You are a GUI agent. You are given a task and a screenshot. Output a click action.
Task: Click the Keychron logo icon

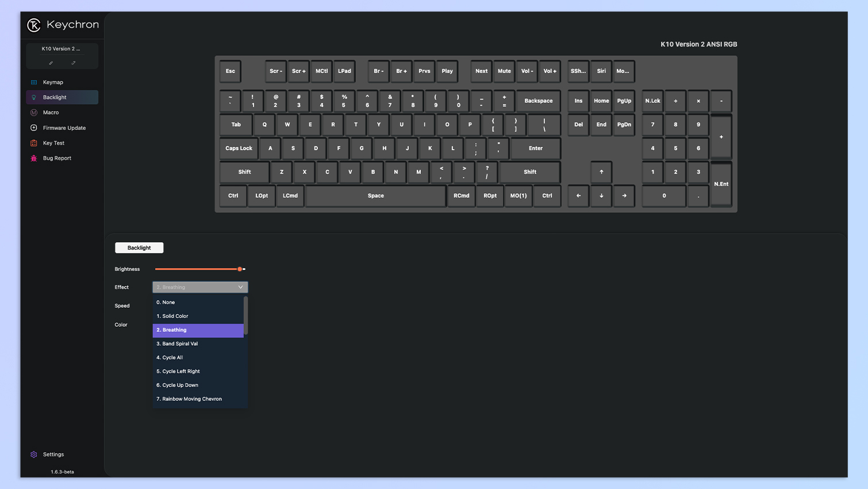click(34, 25)
